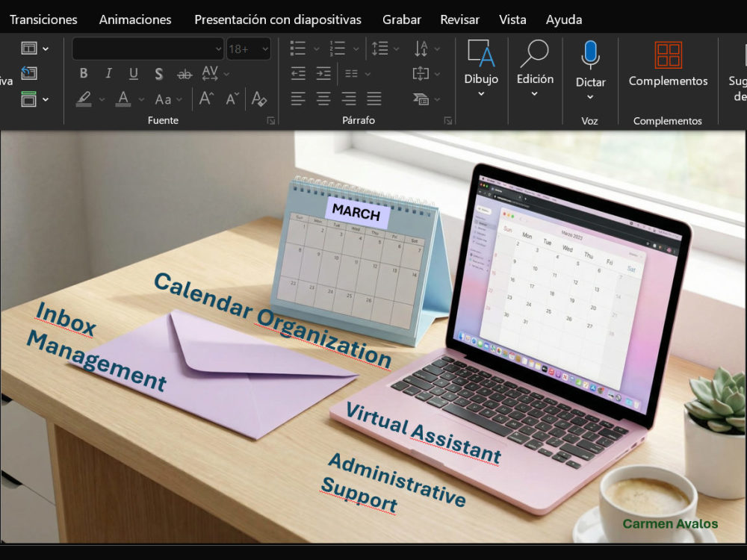Click text highlight color pen icon
This screenshot has height=560, width=747.
84,99
